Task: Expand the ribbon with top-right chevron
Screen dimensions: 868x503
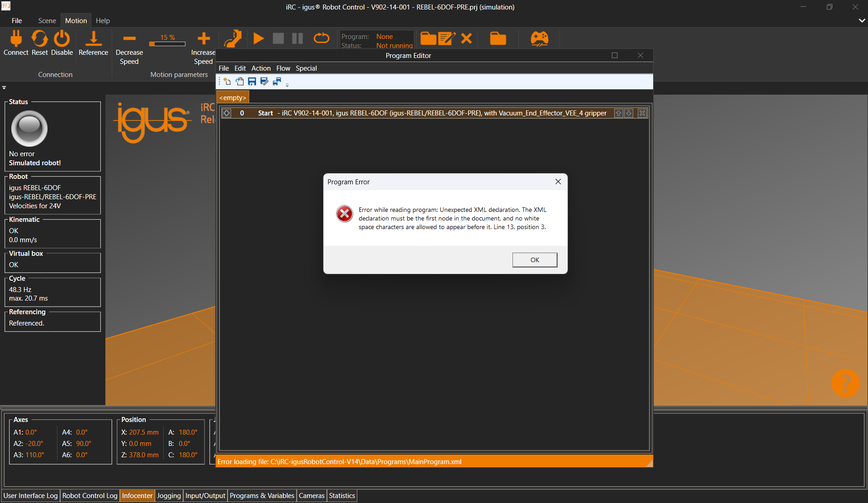Action: (x=862, y=20)
